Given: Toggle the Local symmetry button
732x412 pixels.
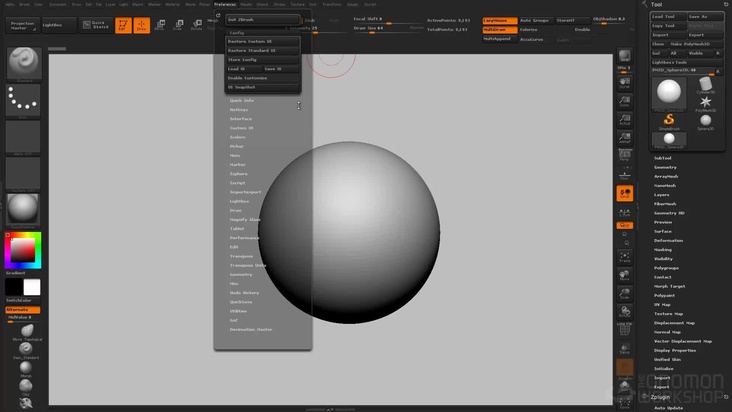Looking at the screenshot, I should pyautogui.click(x=625, y=194).
